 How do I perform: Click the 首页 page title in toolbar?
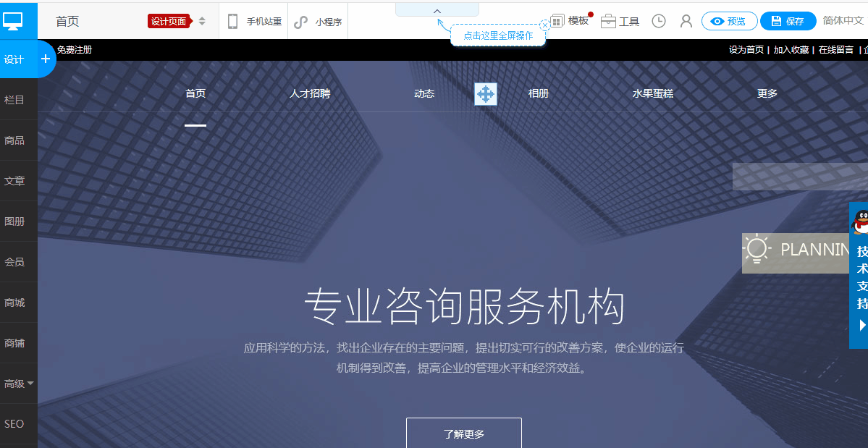[x=67, y=21]
